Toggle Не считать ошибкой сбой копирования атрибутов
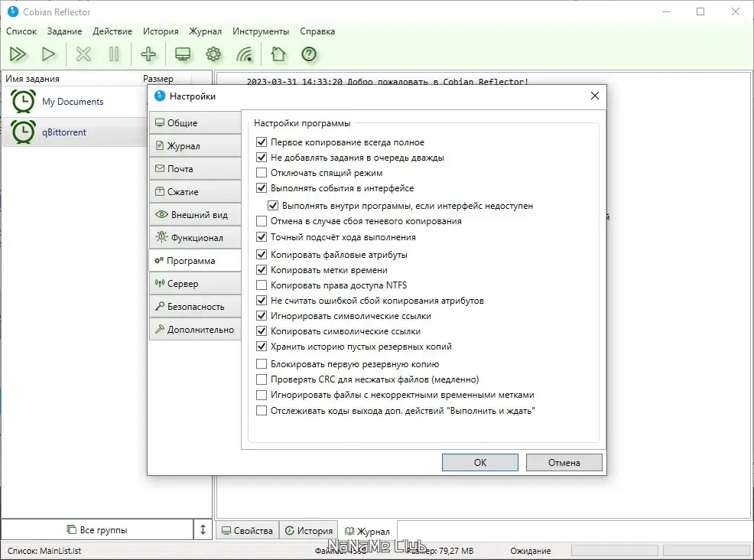The width and height of the screenshot is (754, 560). [262, 300]
